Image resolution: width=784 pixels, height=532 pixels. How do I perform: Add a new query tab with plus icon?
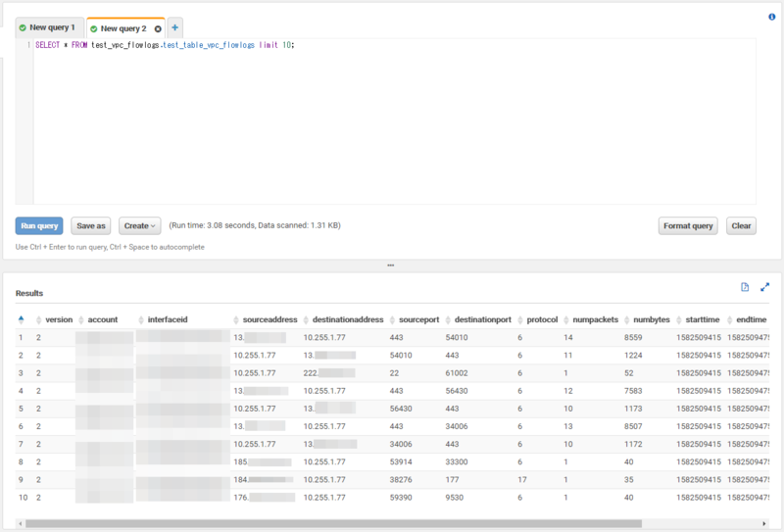tap(175, 27)
